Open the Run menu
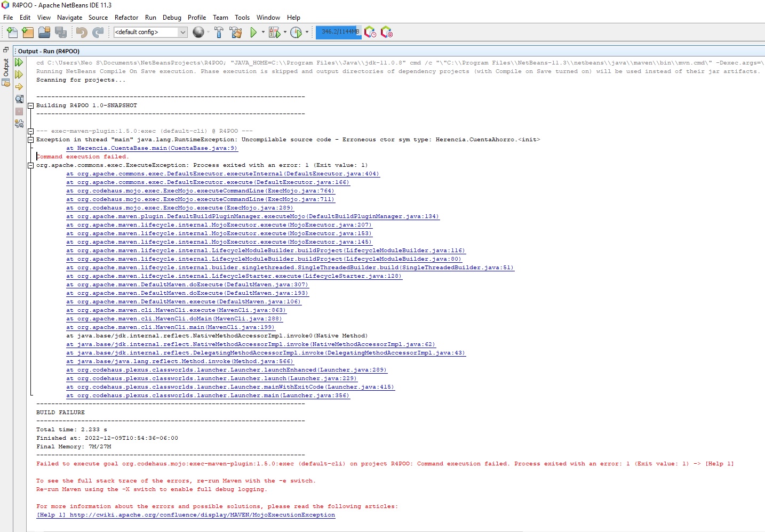 coord(150,18)
